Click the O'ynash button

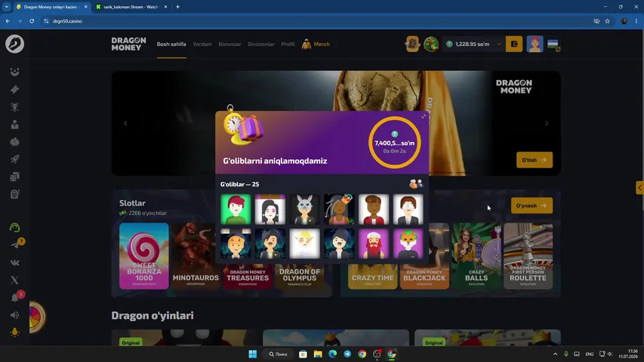pyautogui.click(x=532, y=206)
